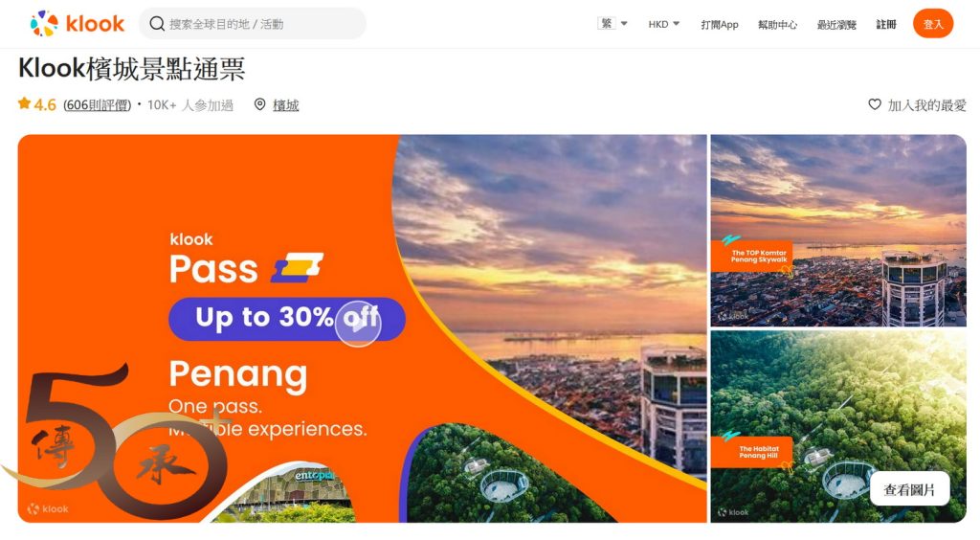Screen dimensions: 980x540
Task: Open the HKD currency dropdown
Action: tap(663, 24)
